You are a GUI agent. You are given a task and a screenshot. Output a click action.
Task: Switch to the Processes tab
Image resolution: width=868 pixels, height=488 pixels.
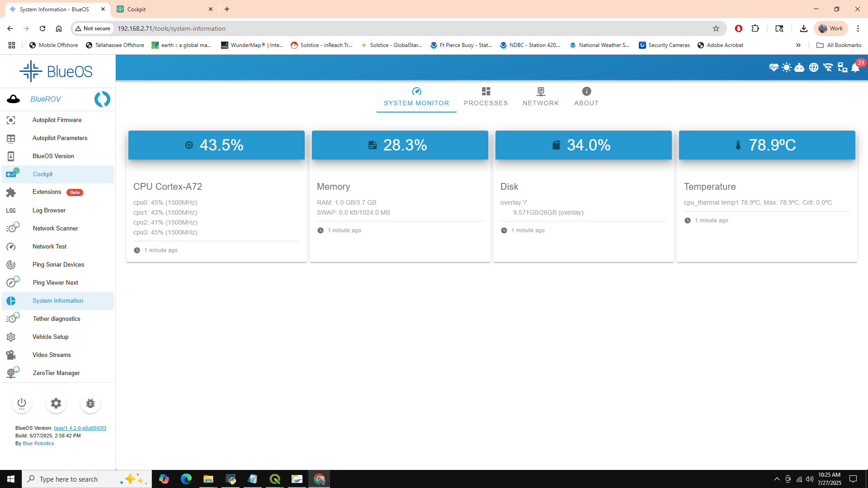tap(486, 97)
